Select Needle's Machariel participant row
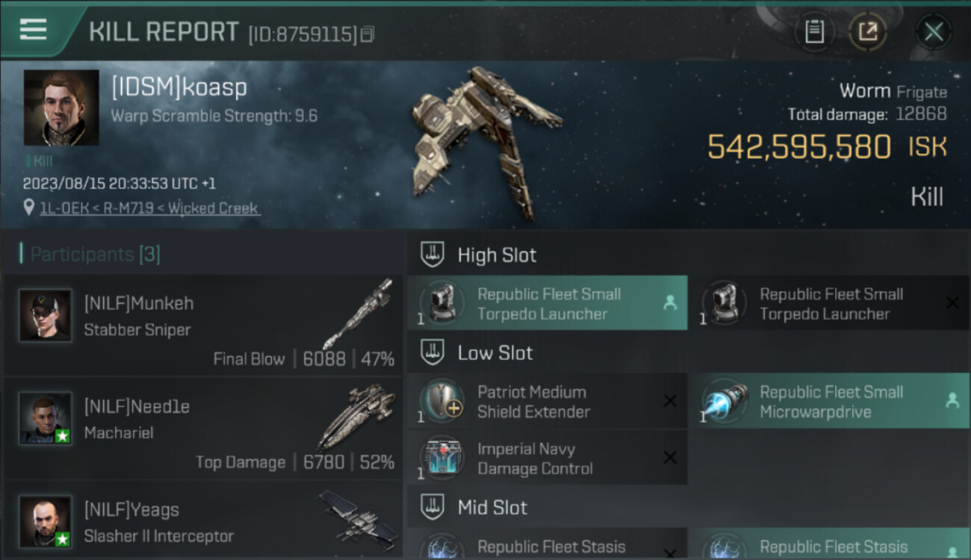The height and width of the screenshot is (560, 971). pos(203,429)
